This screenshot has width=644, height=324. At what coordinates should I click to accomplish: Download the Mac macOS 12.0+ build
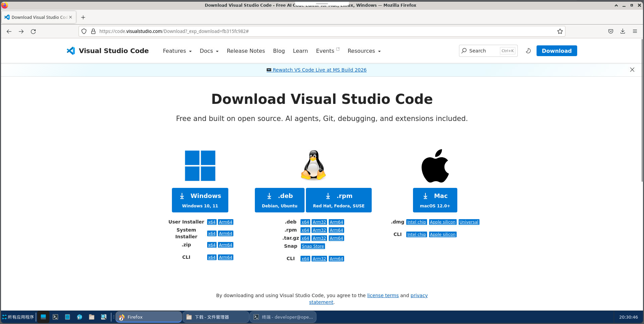click(435, 200)
